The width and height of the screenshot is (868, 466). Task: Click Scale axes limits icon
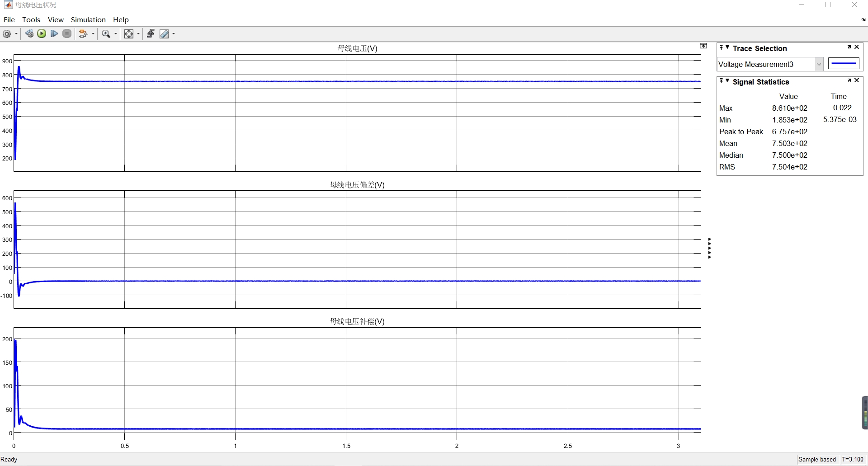click(x=129, y=34)
